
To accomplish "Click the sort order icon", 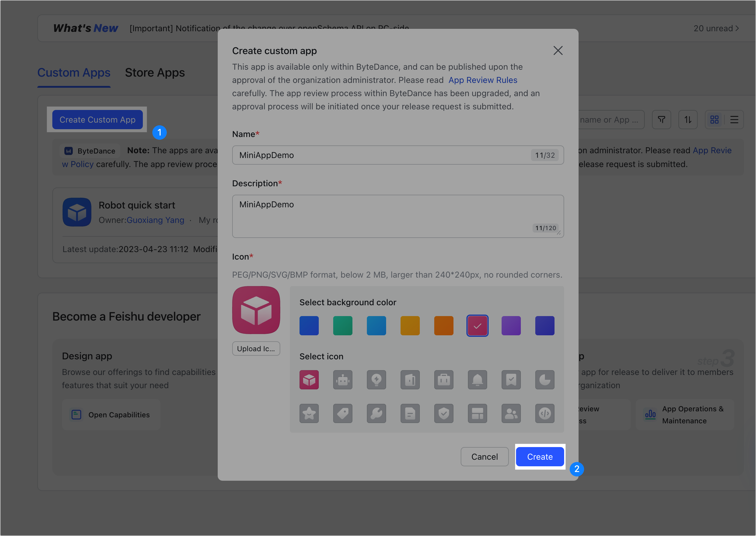I will pyautogui.click(x=688, y=120).
